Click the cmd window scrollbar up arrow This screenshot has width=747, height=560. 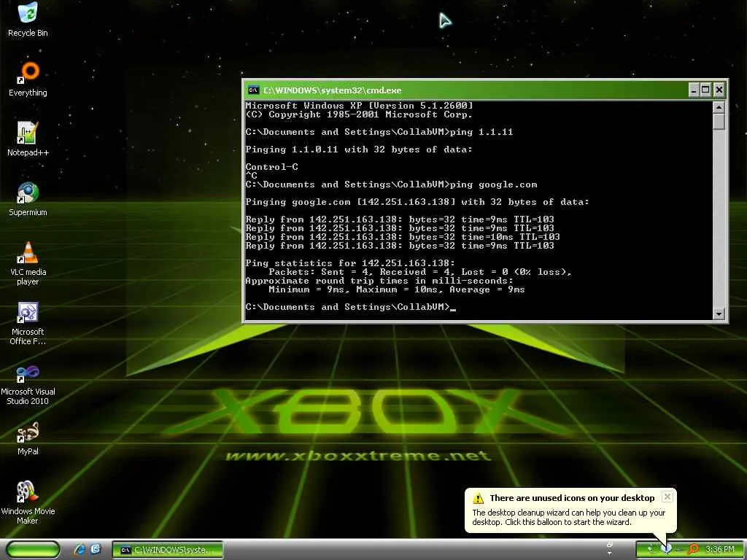point(719,108)
